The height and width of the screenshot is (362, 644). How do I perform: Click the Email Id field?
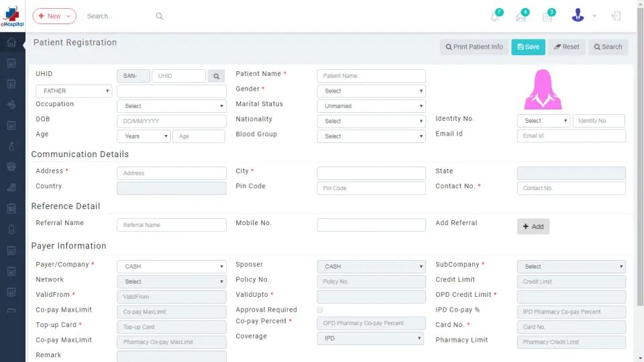click(572, 136)
